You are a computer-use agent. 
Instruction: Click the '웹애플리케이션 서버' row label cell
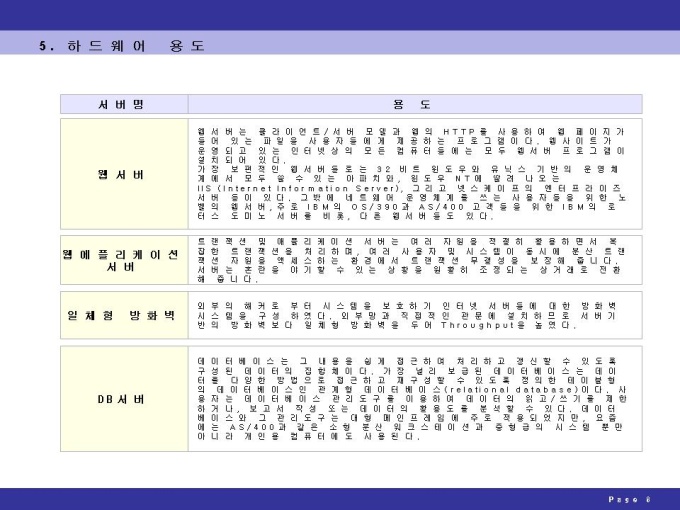pos(124,260)
